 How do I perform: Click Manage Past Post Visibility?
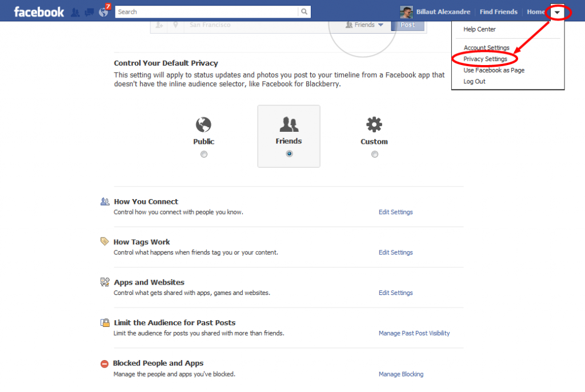pos(414,333)
